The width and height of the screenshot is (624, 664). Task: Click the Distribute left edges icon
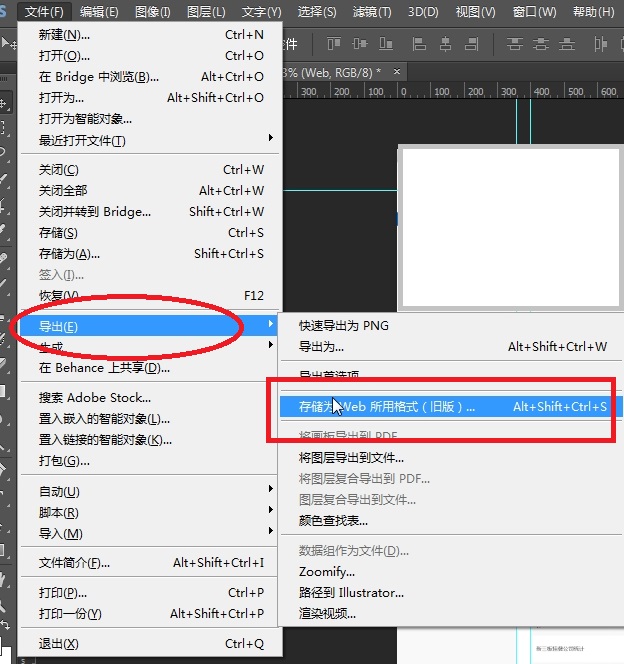coord(601,44)
